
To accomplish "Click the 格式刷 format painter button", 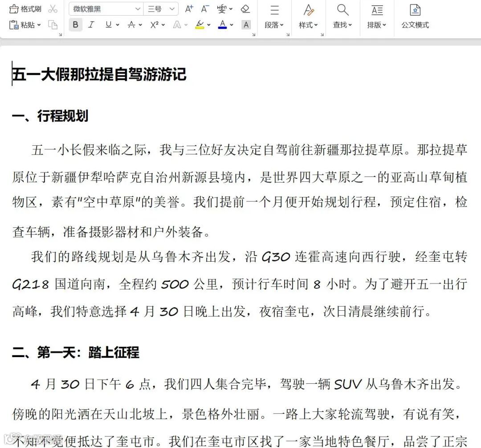I will point(25,9).
